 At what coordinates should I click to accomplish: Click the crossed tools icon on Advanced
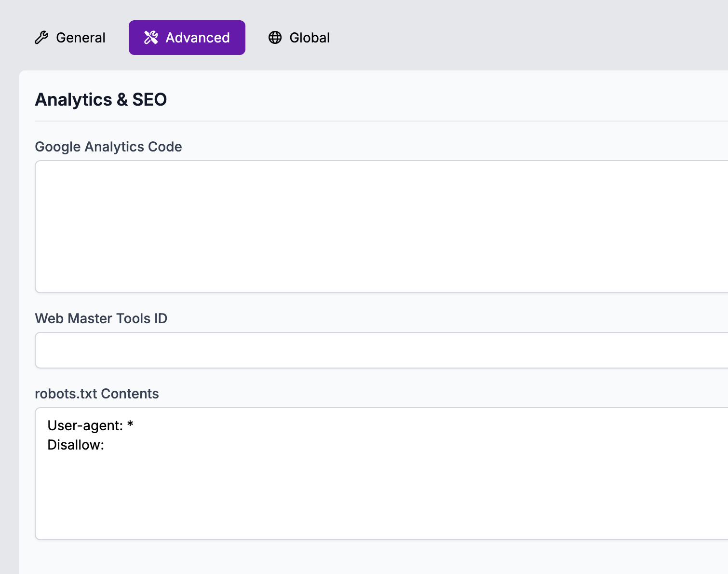point(151,38)
